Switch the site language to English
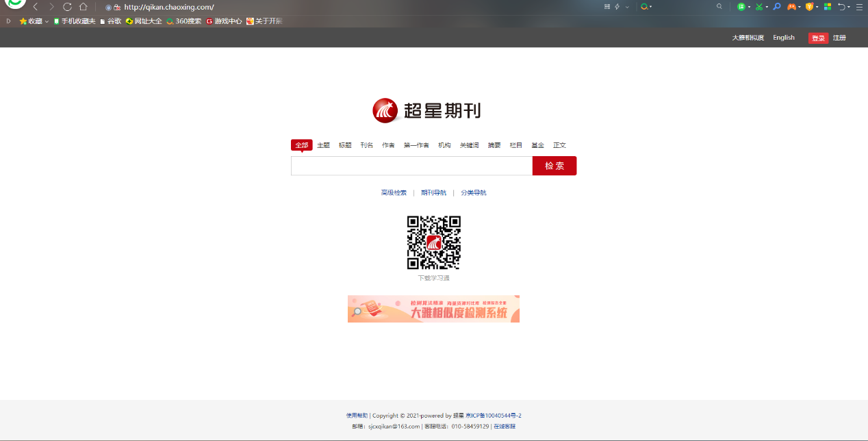The image size is (868, 441). pyautogui.click(x=784, y=38)
